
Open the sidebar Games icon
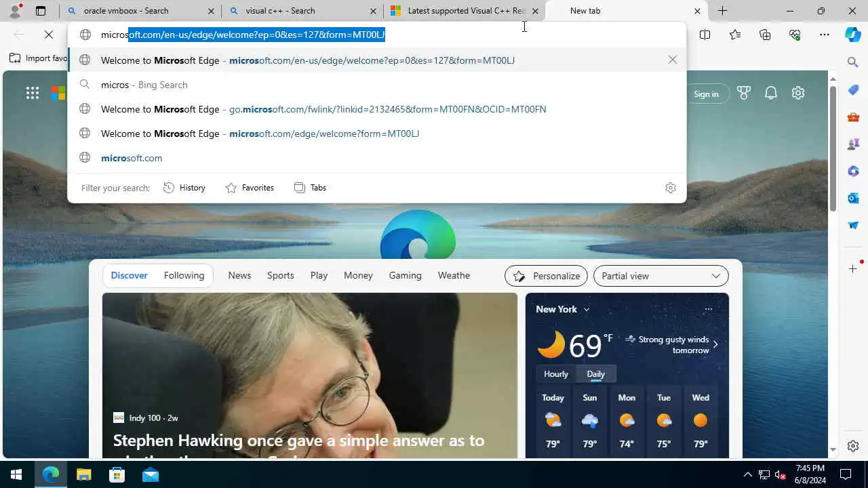click(853, 144)
